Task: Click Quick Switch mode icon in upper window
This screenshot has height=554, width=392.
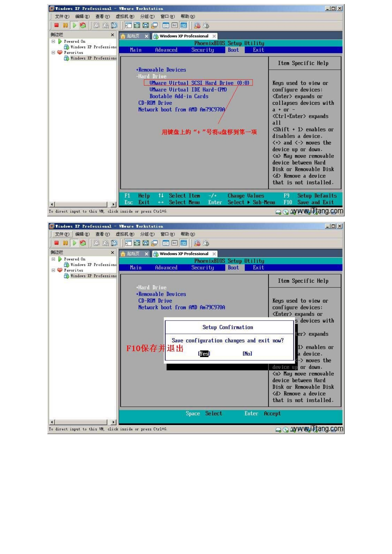Action: click(137, 25)
